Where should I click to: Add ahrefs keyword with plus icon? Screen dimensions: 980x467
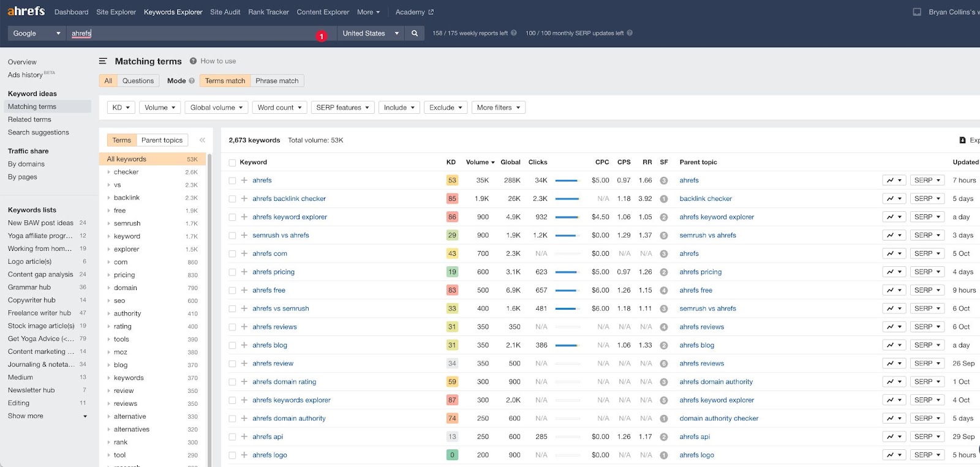pyautogui.click(x=244, y=180)
